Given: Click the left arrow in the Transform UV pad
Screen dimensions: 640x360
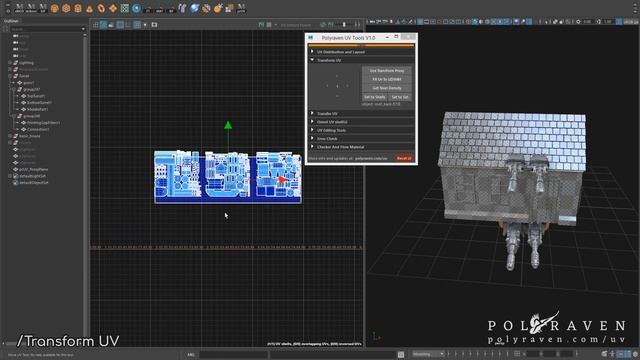Looking at the screenshot, I should [x=327, y=86].
